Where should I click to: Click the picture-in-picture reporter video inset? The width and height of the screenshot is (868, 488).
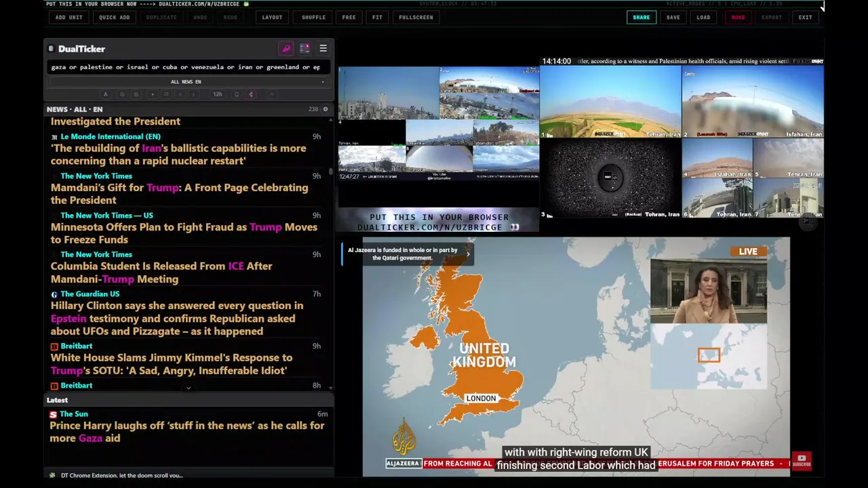(709, 291)
